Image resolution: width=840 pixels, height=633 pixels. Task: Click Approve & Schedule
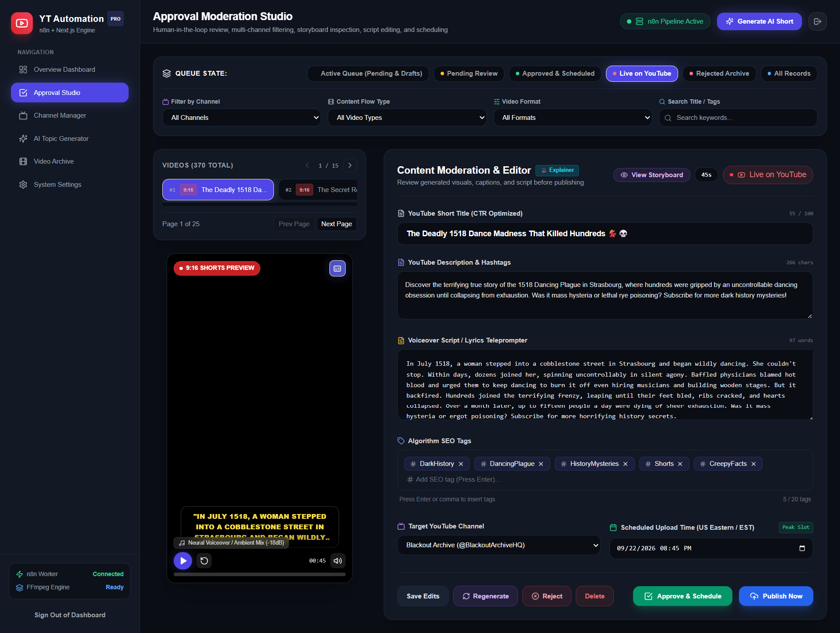[x=682, y=596]
